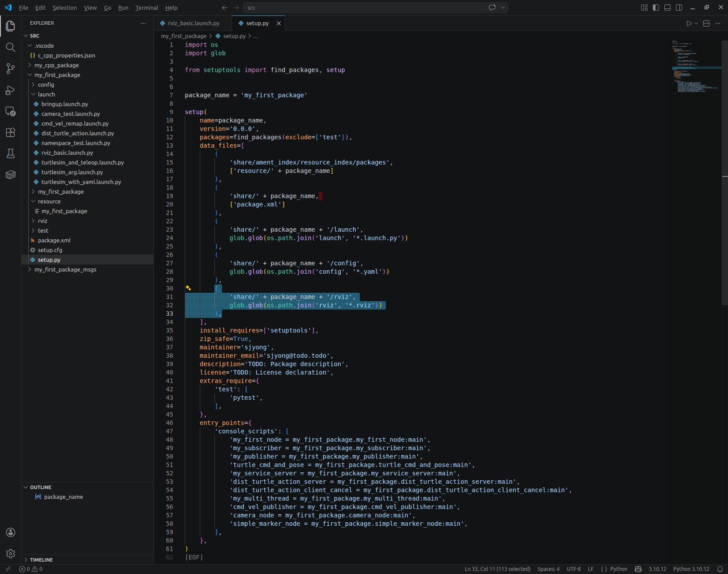Image resolution: width=728 pixels, height=574 pixels.
Task: Open package.xml in explorer
Action: (x=54, y=240)
